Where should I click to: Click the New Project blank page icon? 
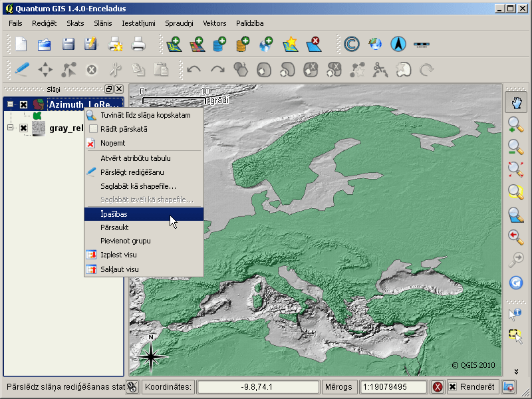click(x=21, y=45)
